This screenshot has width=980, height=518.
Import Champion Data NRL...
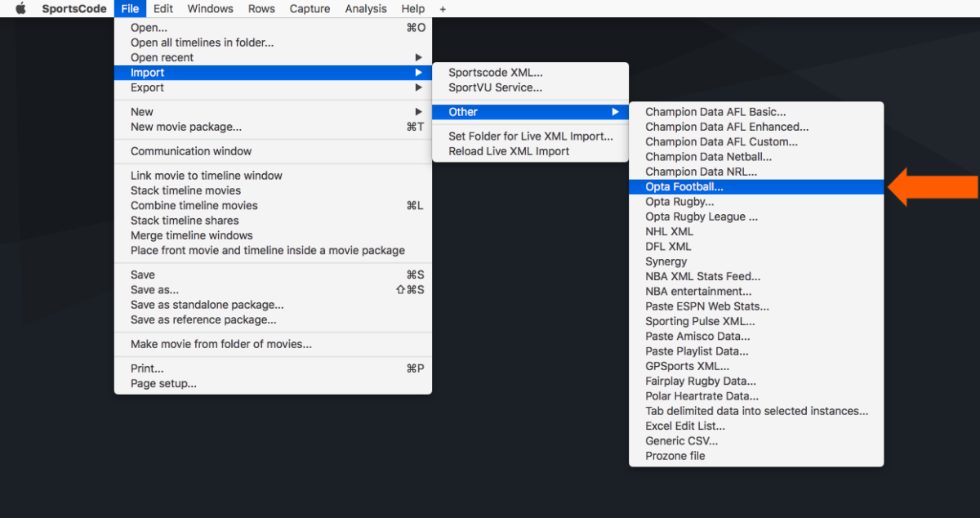756,172
